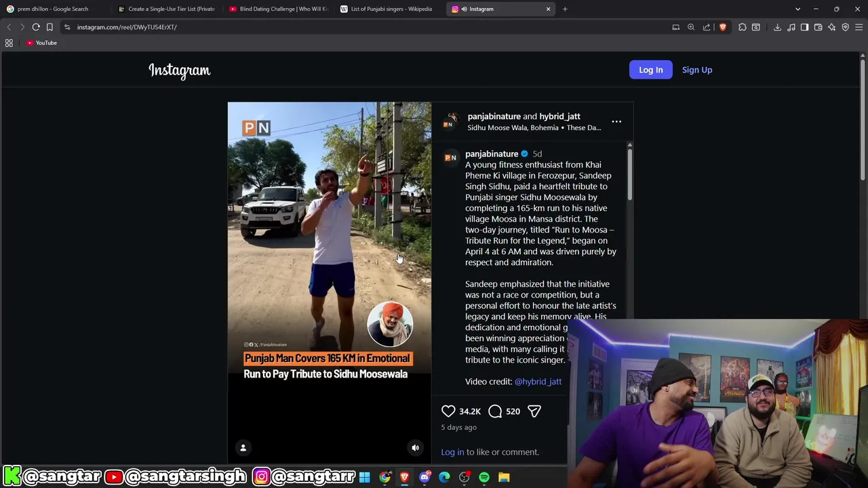Open post options three-dot menu
Viewport: 868px width, 488px height.
(616, 122)
